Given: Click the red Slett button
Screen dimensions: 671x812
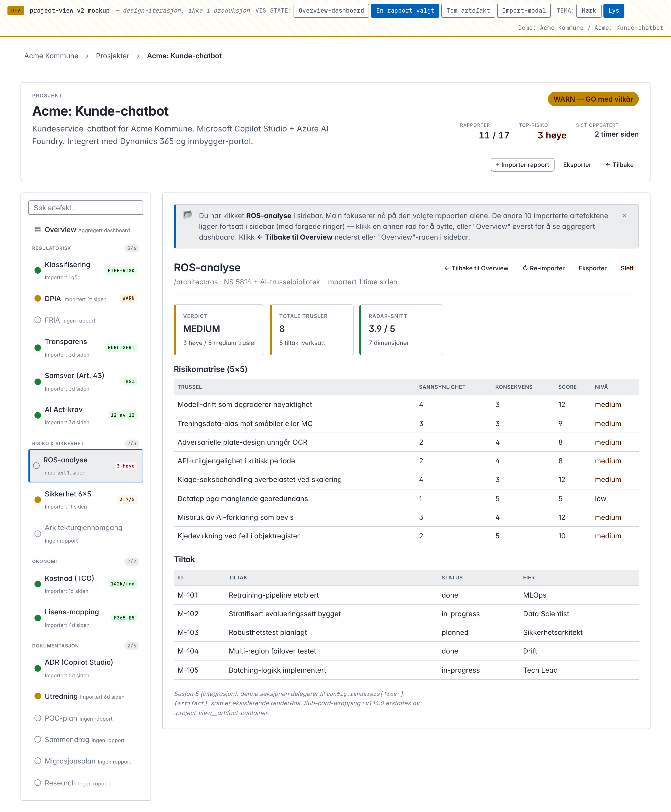Looking at the screenshot, I should point(627,268).
